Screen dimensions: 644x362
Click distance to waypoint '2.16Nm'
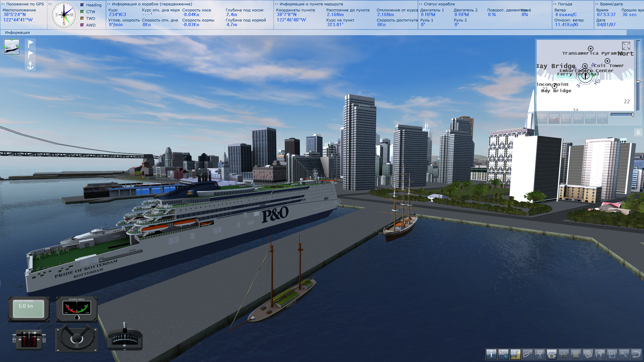(335, 14)
